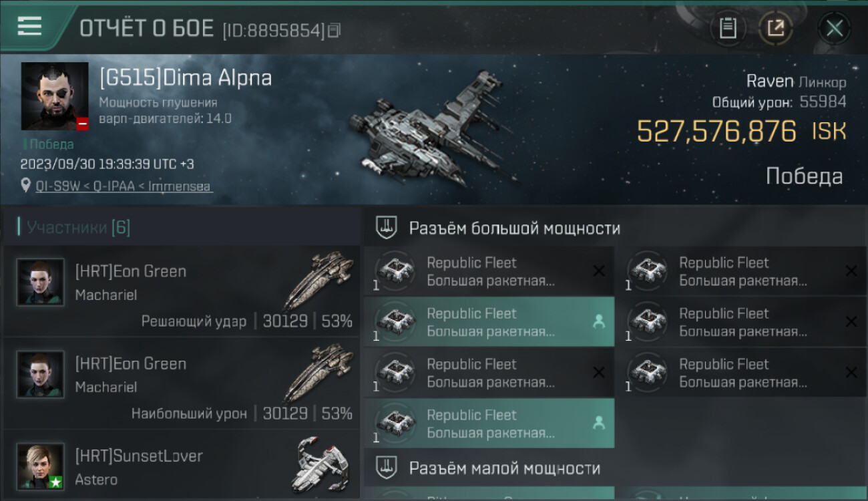The width and height of the screenshot is (868, 501).
Task: Click the share/export report icon
Action: point(776,29)
